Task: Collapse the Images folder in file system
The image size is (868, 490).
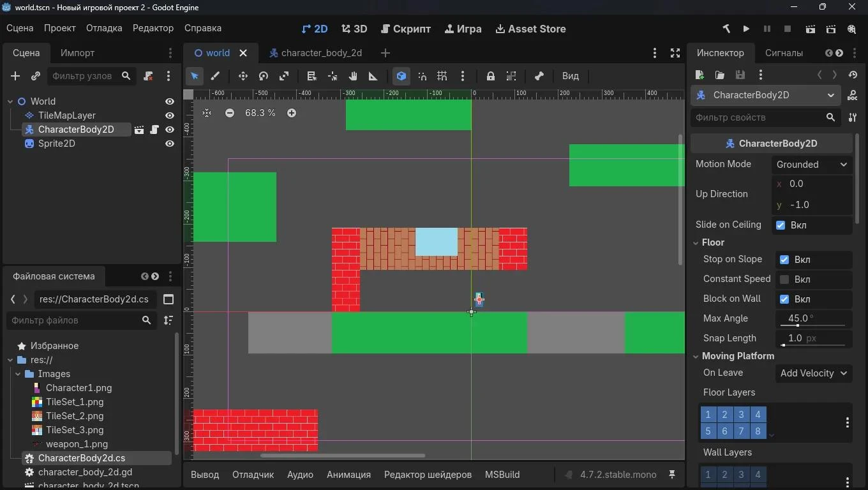Action: pos(19,374)
